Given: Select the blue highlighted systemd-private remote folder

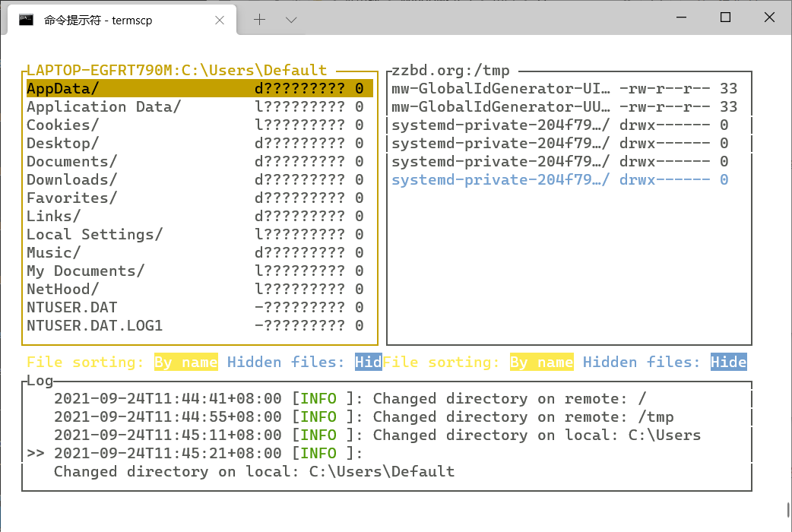Looking at the screenshot, I should pos(502,180).
